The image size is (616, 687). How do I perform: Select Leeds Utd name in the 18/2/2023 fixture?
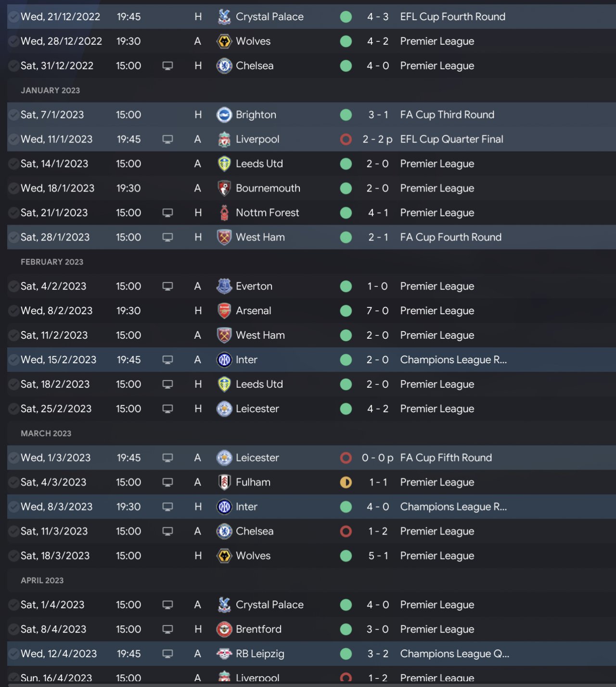(259, 384)
